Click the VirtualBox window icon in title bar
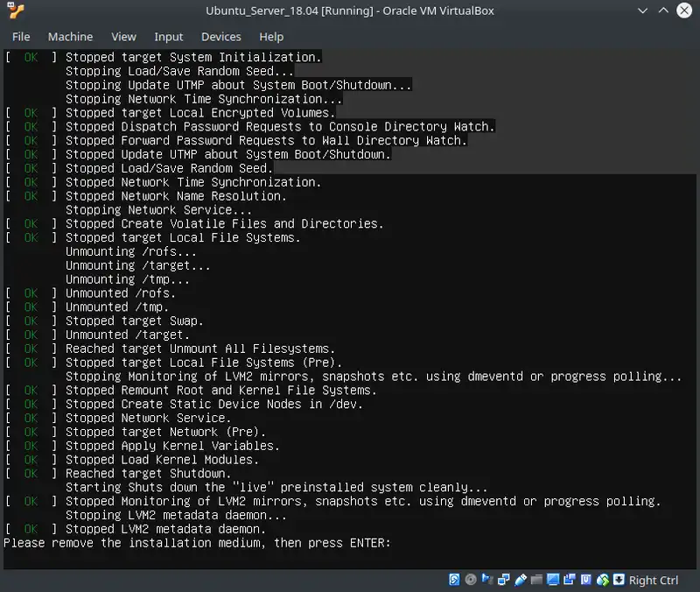Viewport: 700px width, 592px height. click(15, 11)
